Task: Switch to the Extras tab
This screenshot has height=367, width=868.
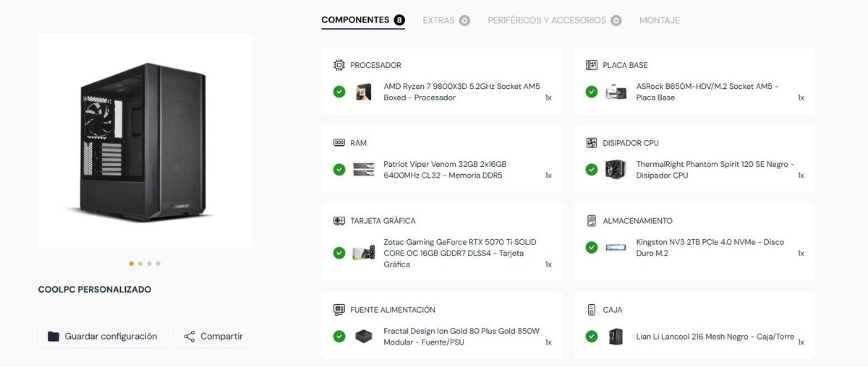Action: tap(446, 20)
